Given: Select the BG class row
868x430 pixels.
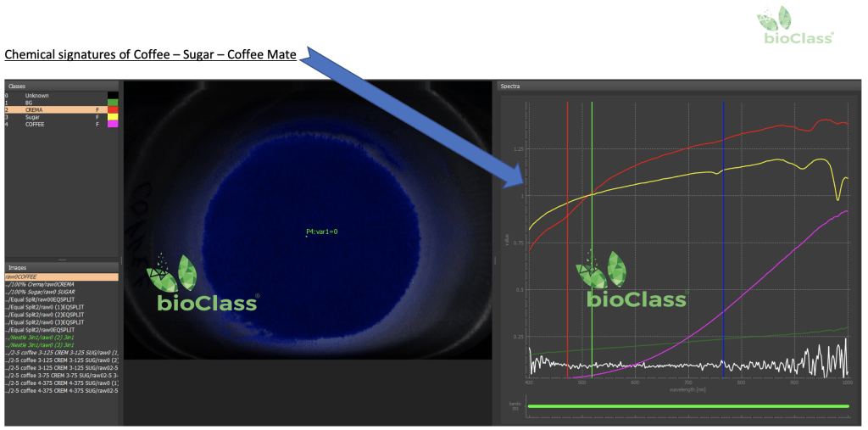Looking at the screenshot, I should (61, 103).
